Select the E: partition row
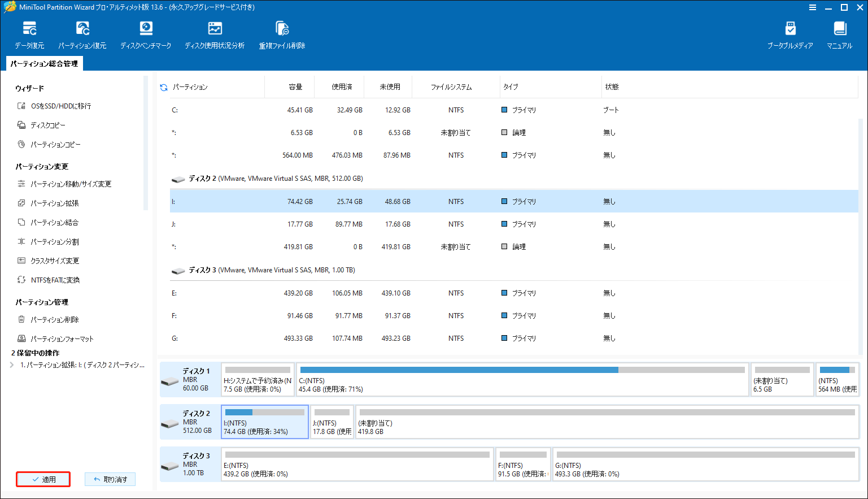868x499 pixels. tap(514, 293)
